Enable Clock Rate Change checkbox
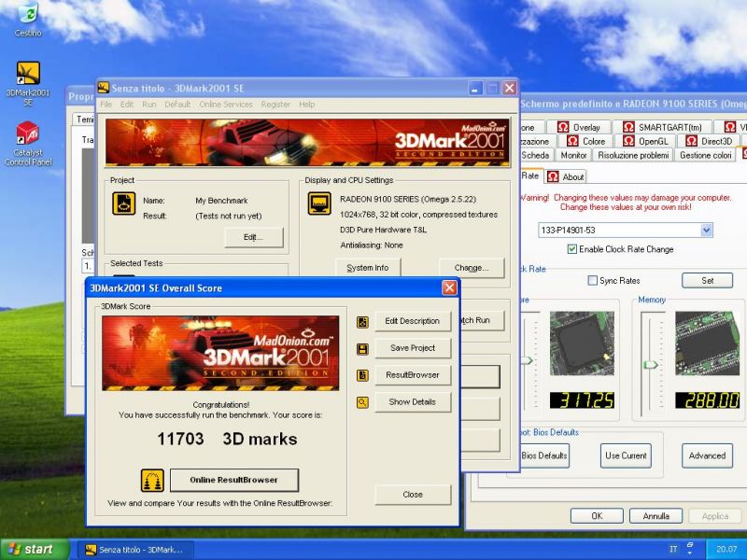This screenshot has width=747, height=560. coord(572,249)
